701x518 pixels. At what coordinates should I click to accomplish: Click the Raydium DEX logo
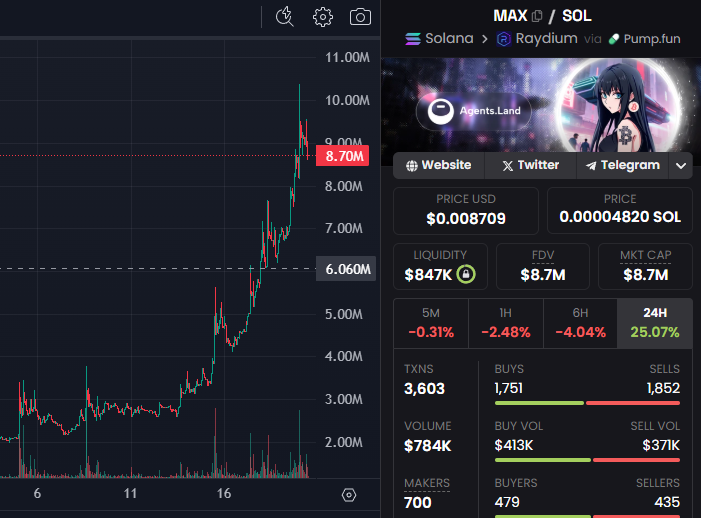click(503, 39)
